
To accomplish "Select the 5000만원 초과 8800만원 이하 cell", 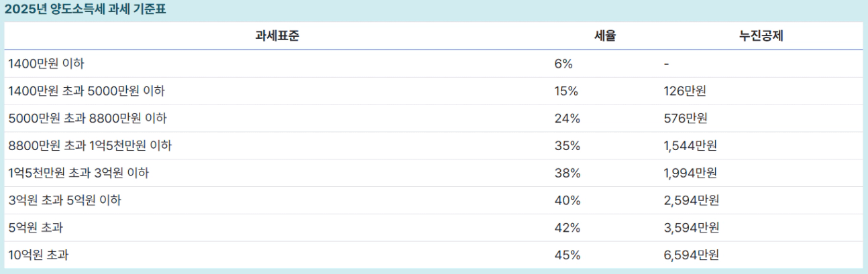I will click(277, 119).
